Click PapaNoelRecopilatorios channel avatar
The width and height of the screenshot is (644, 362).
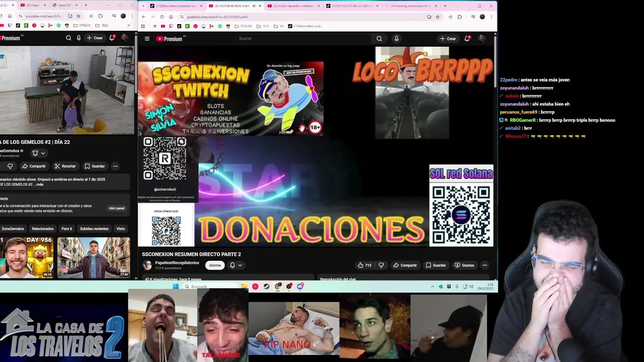[x=147, y=265]
